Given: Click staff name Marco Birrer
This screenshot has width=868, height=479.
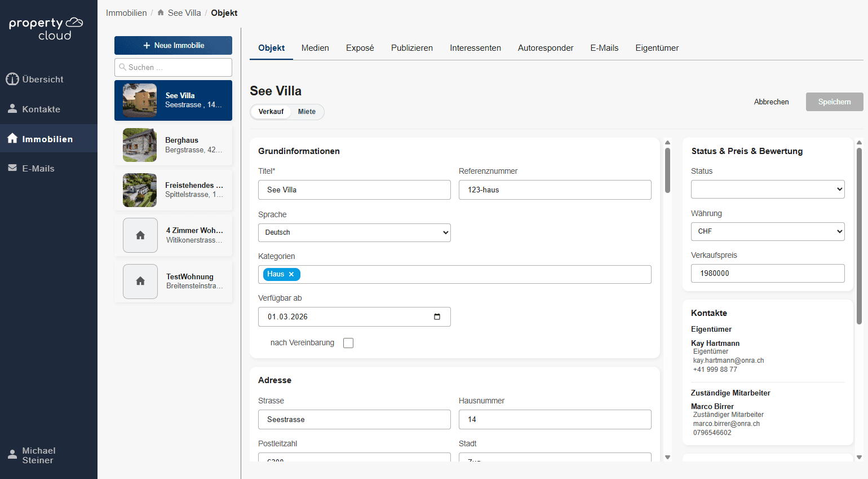Looking at the screenshot, I should click(x=712, y=406).
